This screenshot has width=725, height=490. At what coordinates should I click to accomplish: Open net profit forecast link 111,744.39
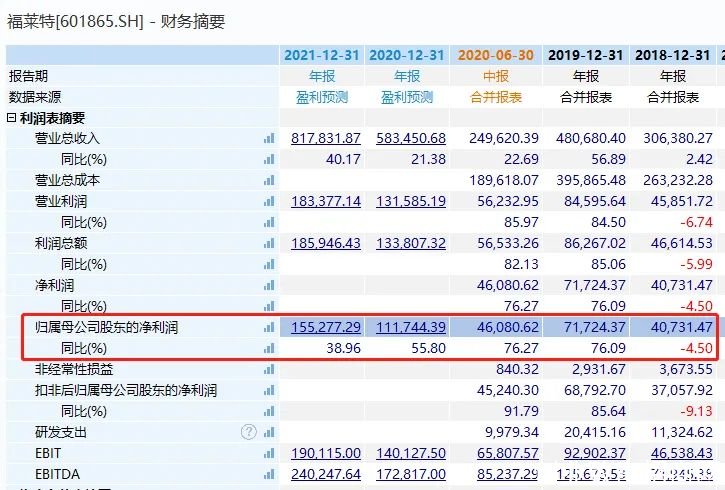(411, 327)
